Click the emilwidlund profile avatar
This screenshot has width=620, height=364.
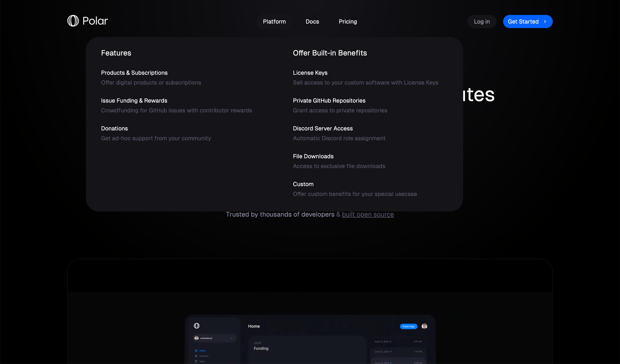point(197,338)
